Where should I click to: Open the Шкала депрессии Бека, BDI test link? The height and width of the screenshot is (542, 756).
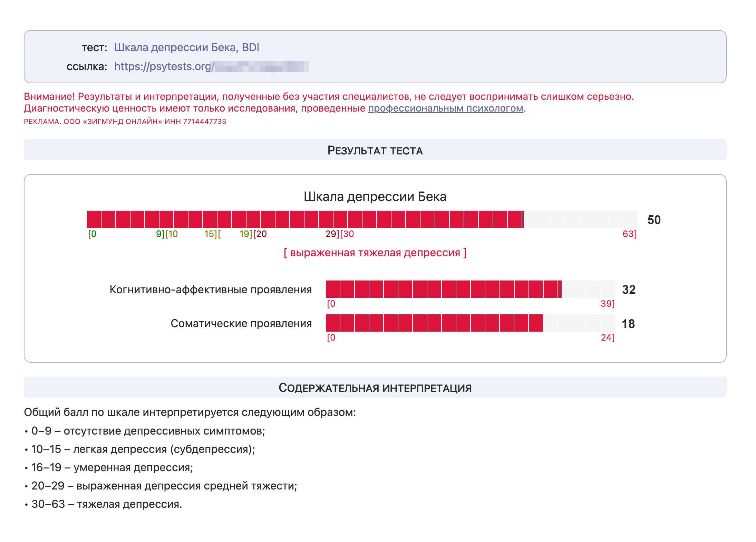(187, 47)
